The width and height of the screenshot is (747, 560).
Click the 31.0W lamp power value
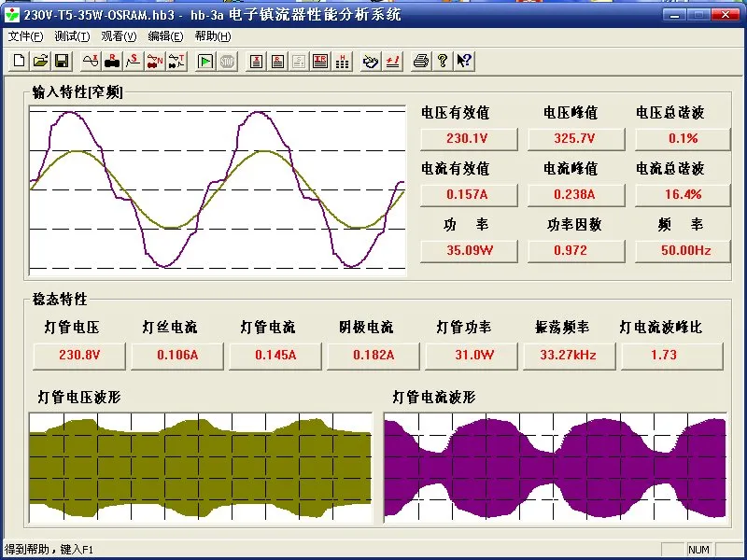472,356
